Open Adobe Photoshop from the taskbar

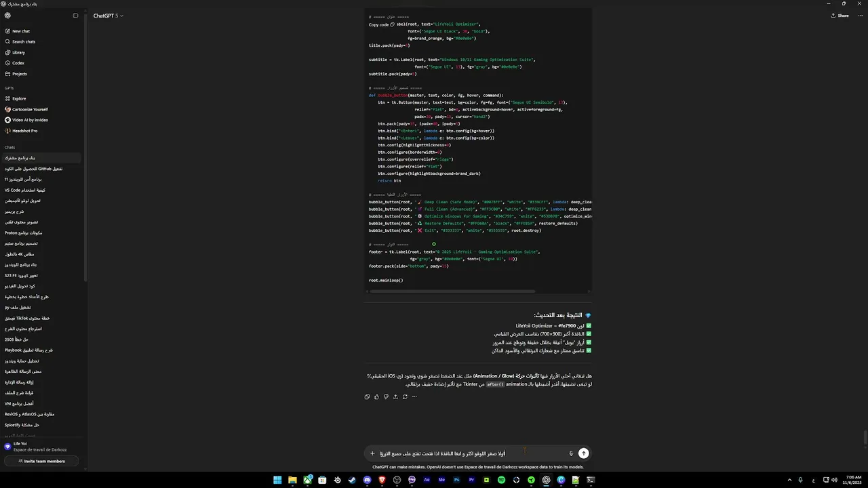[456, 480]
